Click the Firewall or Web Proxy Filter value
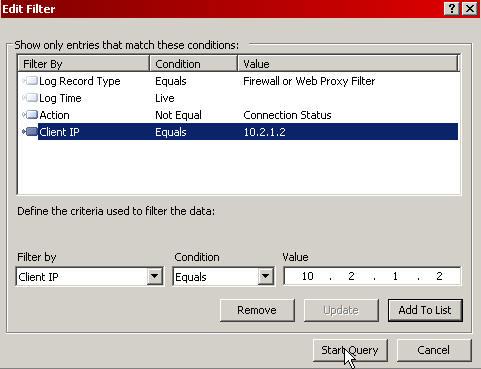The image size is (481, 369). (309, 81)
